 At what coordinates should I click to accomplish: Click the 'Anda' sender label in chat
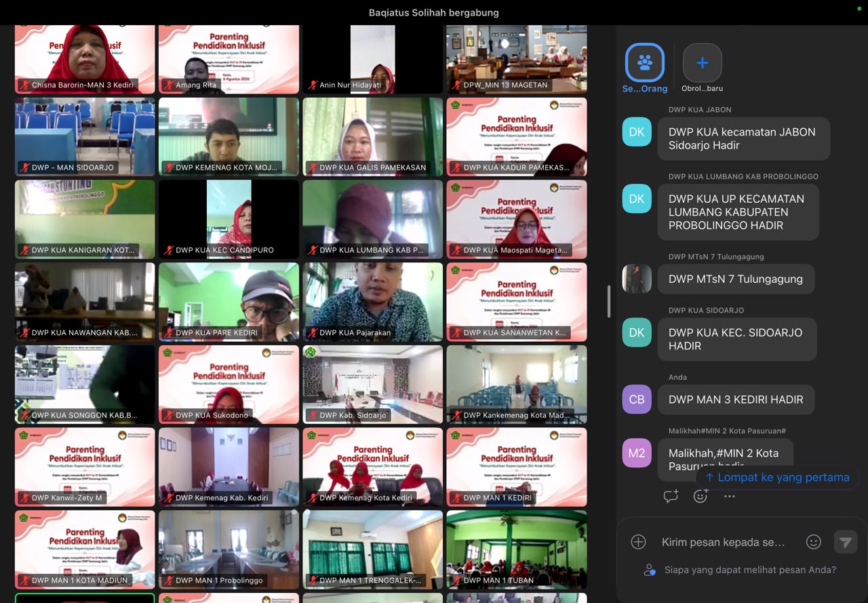pyautogui.click(x=677, y=377)
